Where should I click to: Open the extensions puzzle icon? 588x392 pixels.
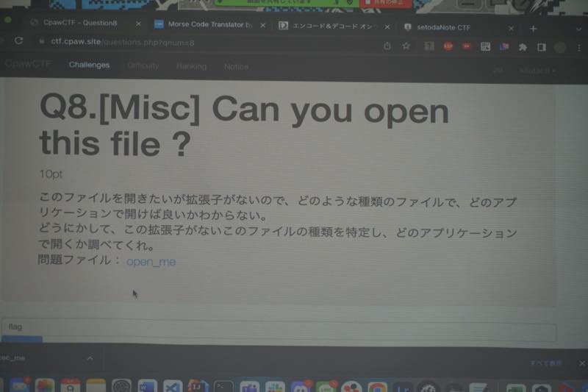(x=523, y=46)
